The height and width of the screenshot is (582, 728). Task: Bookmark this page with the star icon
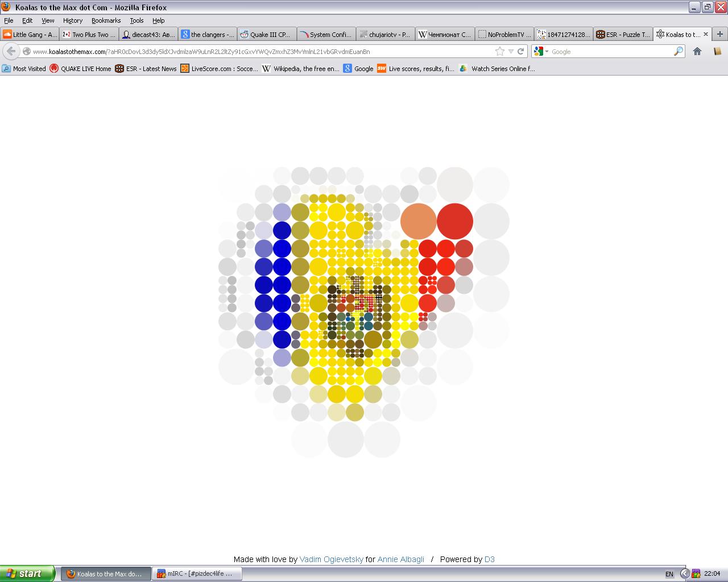coord(499,51)
